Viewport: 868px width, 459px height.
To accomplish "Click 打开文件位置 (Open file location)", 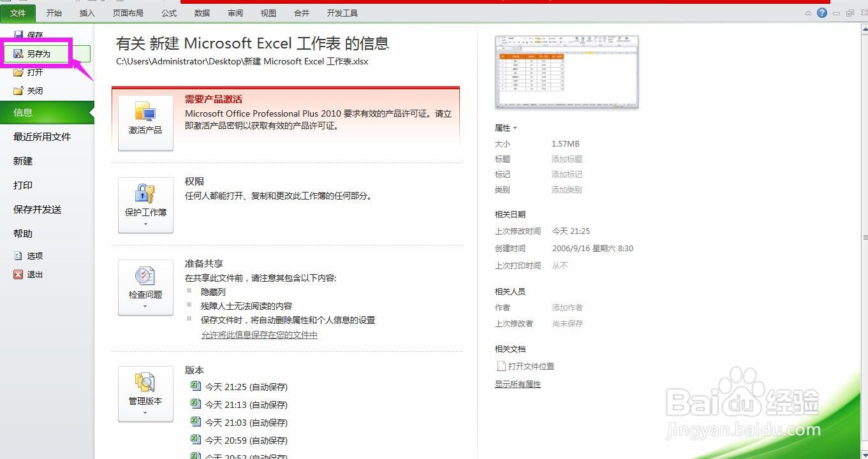I will [526, 367].
